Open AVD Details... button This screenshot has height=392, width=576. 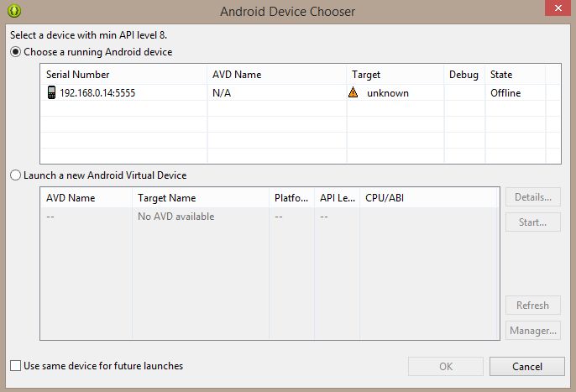point(533,197)
